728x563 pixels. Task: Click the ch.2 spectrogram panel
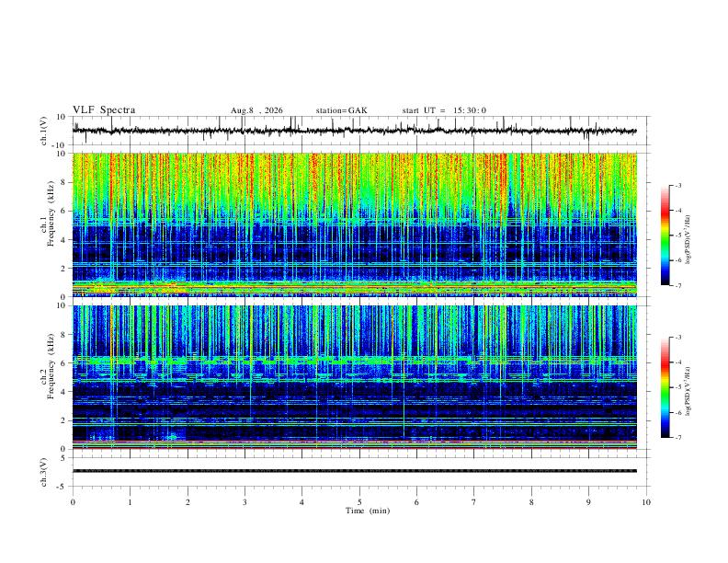[354, 377]
